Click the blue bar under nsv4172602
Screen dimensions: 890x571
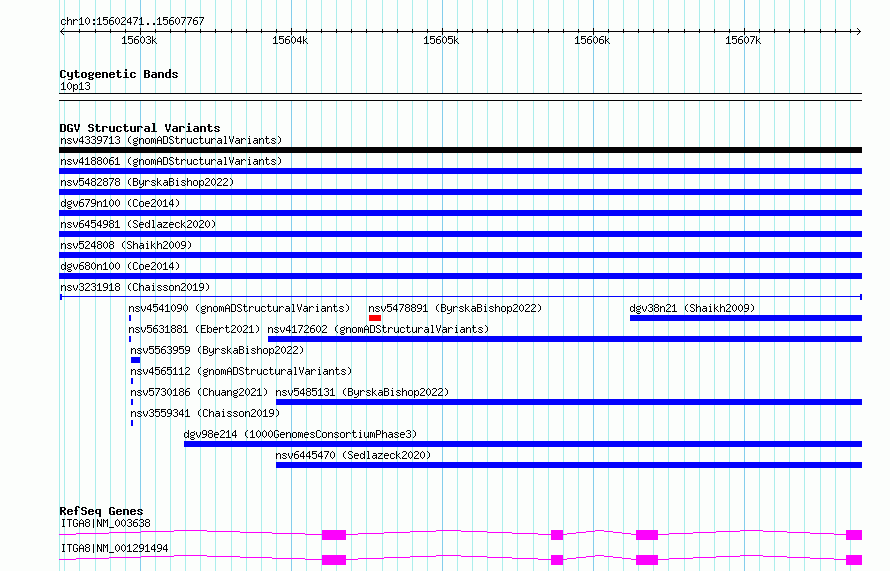(x=565, y=339)
